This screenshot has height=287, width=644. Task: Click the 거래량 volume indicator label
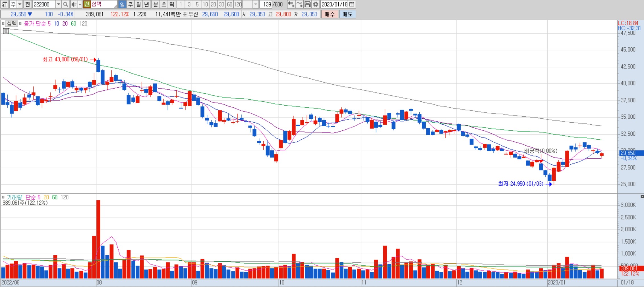click(15, 197)
